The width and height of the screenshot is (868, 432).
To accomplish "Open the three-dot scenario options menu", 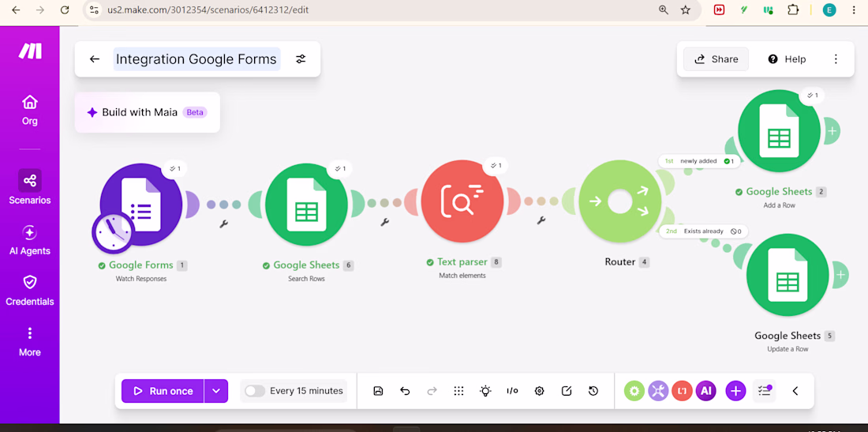I will (x=836, y=59).
